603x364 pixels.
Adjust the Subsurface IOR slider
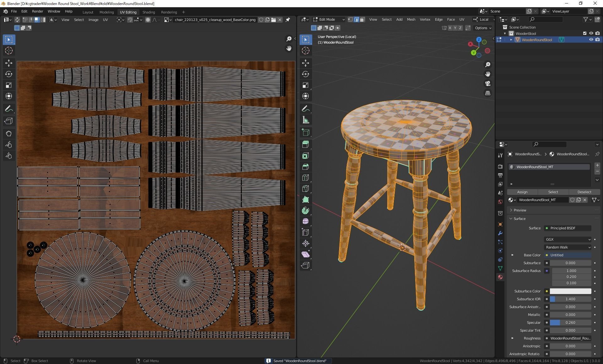coord(570,299)
